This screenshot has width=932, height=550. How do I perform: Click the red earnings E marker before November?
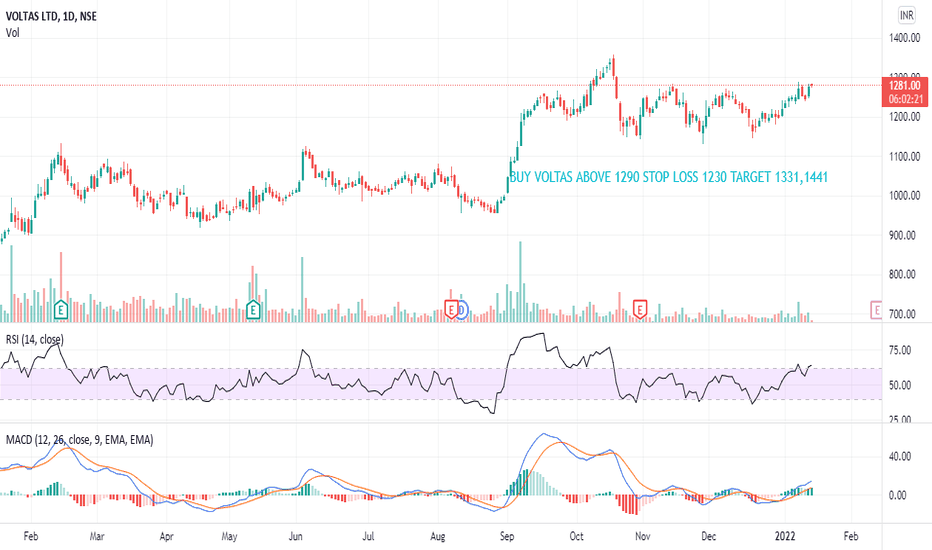pos(640,309)
